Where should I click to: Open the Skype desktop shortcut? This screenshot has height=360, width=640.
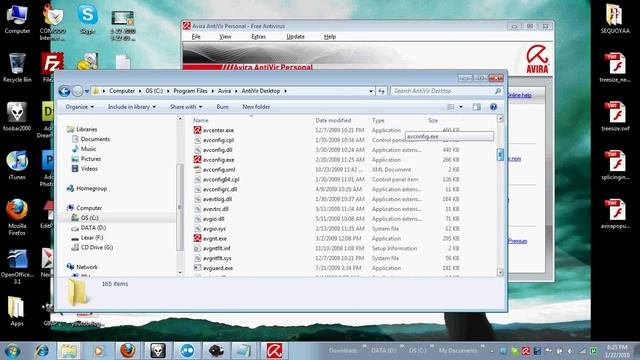pyautogui.click(x=87, y=19)
